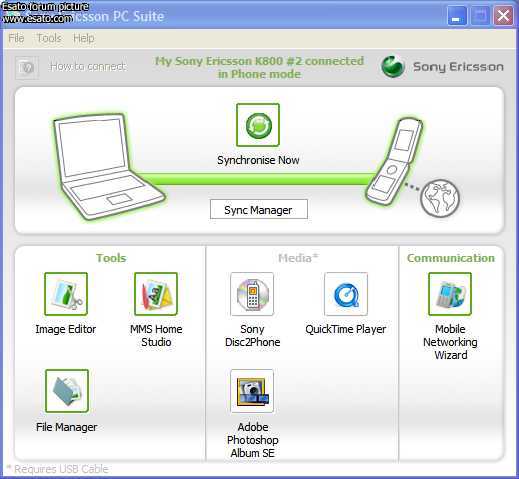The height and width of the screenshot is (479, 519).
Task: Click the Sync Manager button
Action: click(x=259, y=209)
